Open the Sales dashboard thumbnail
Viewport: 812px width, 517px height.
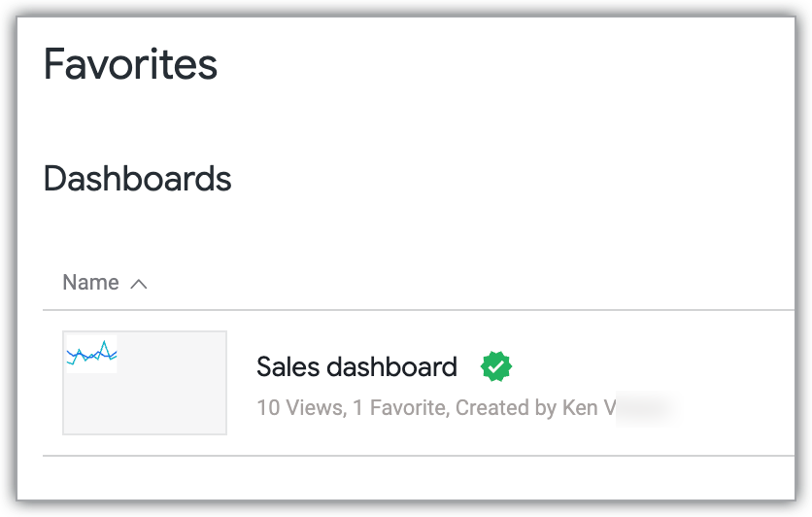pyautogui.click(x=145, y=383)
